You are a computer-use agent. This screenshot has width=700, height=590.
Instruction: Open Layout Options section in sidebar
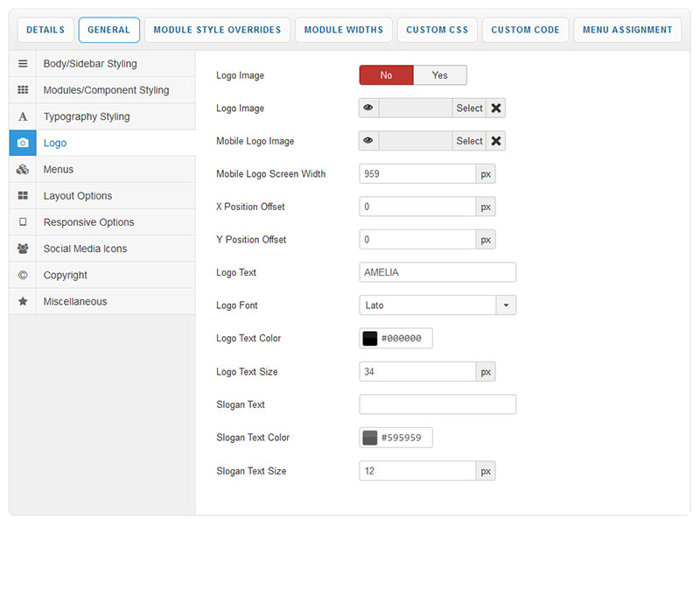click(x=78, y=196)
